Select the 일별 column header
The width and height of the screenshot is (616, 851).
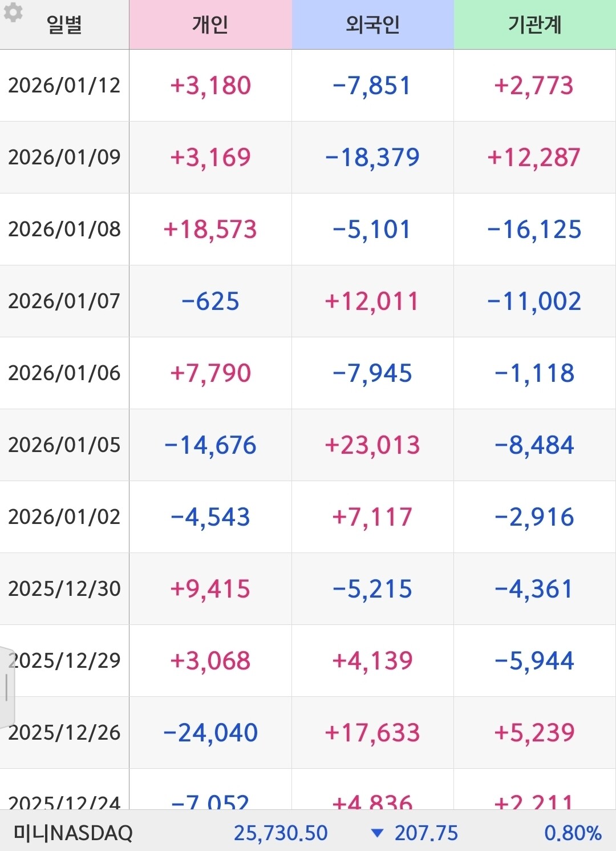point(64,25)
